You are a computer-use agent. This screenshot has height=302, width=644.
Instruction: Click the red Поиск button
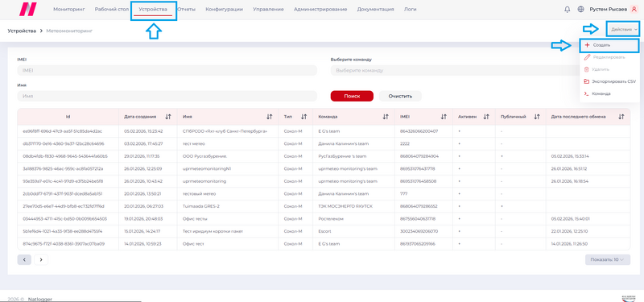(x=352, y=96)
